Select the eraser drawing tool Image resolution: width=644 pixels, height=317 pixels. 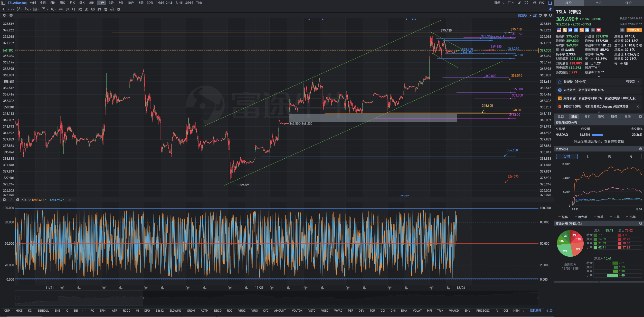(x=87, y=9)
